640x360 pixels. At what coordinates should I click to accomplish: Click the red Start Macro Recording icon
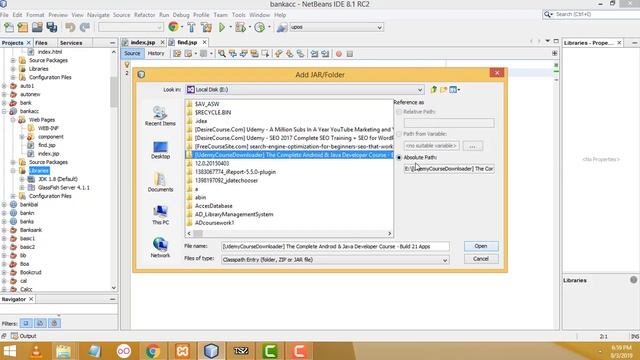338,54
